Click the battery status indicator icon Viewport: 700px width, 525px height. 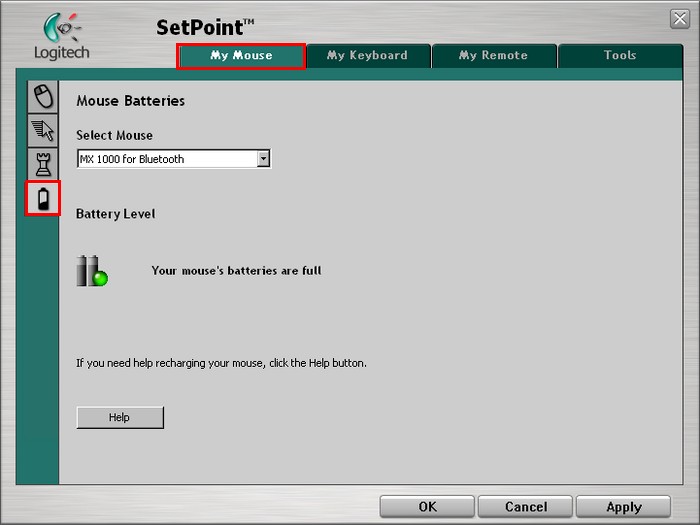pos(92,271)
